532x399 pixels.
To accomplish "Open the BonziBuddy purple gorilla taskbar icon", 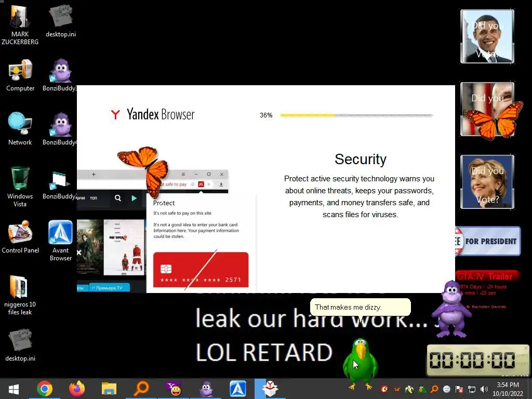I will tap(206, 389).
